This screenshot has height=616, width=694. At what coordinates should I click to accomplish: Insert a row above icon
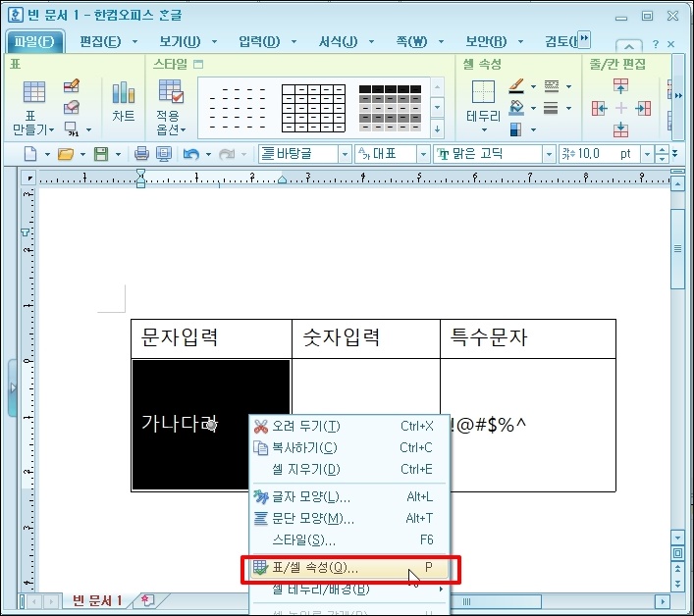620,85
